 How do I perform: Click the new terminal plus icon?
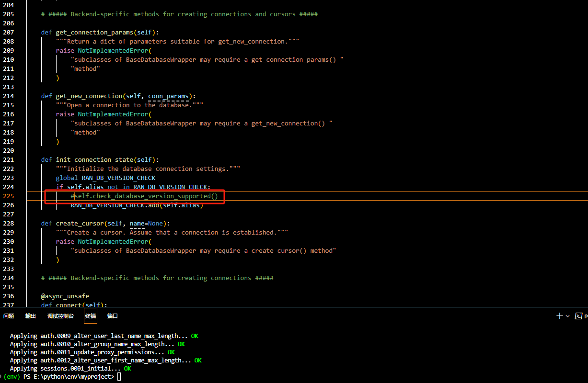[x=559, y=316]
